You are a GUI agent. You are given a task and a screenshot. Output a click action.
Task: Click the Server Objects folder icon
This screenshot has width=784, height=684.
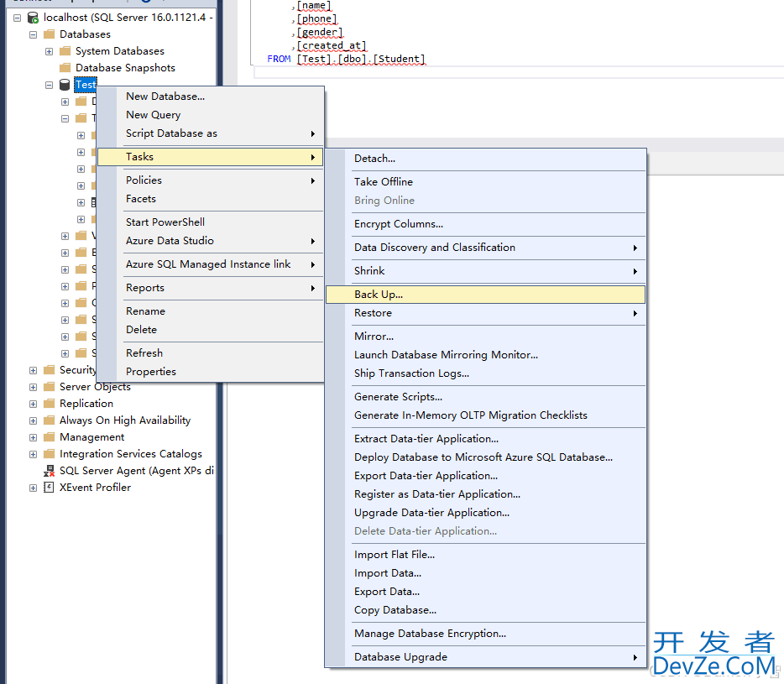pyautogui.click(x=49, y=387)
